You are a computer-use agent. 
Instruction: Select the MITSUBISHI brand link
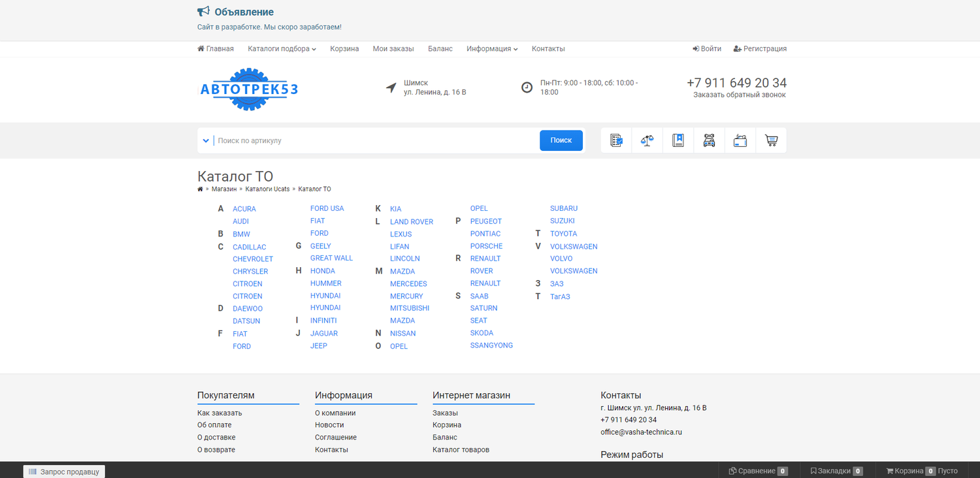point(410,308)
